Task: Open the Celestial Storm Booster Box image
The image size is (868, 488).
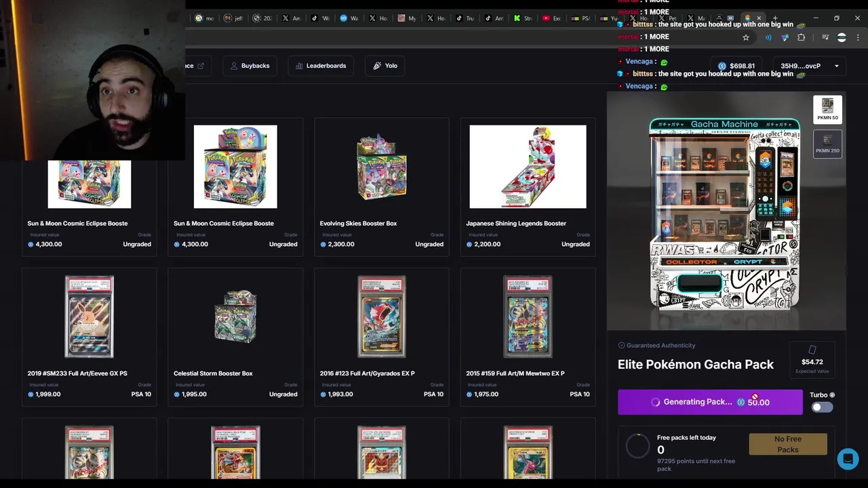Action: pyautogui.click(x=235, y=317)
